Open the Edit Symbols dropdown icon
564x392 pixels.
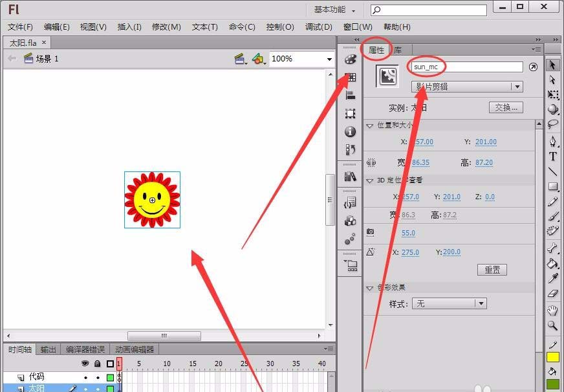coord(259,59)
